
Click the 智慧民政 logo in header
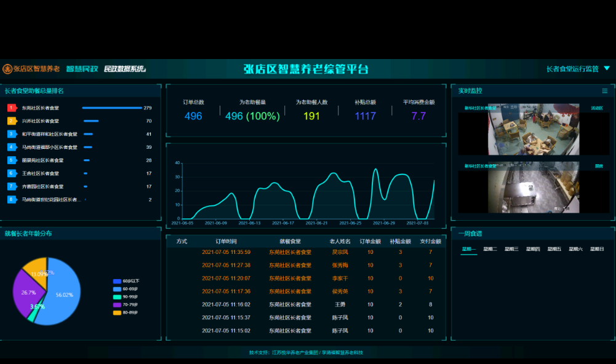82,69
